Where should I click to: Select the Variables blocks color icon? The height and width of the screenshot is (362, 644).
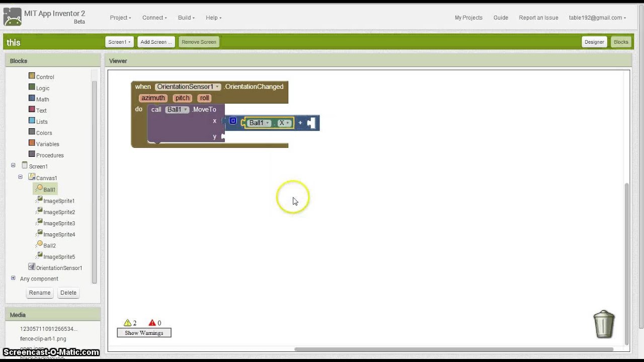pos(32,143)
